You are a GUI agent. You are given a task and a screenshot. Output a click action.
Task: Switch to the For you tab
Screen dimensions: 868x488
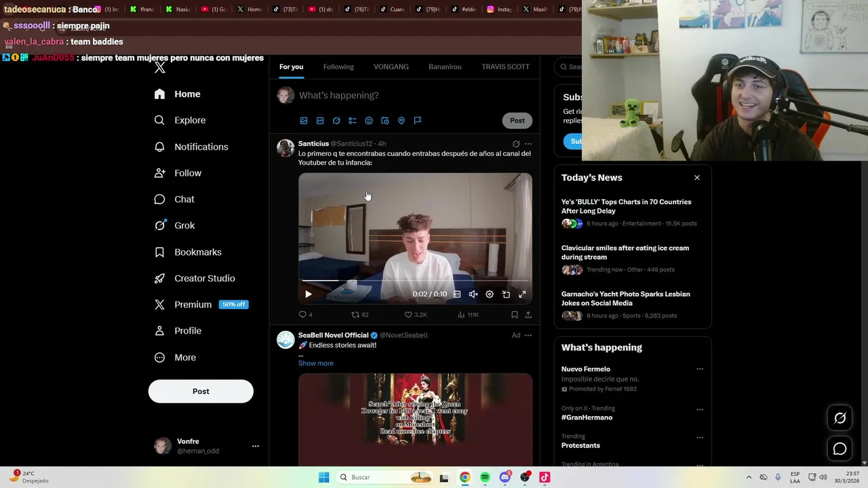coord(291,66)
